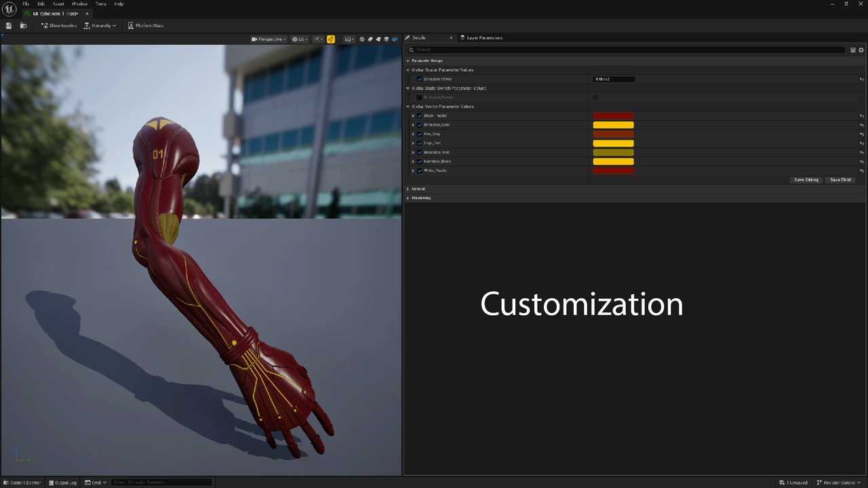This screenshot has width=868, height=488.
Task: Switch to the Layer Parameters tab
Action: tap(481, 38)
